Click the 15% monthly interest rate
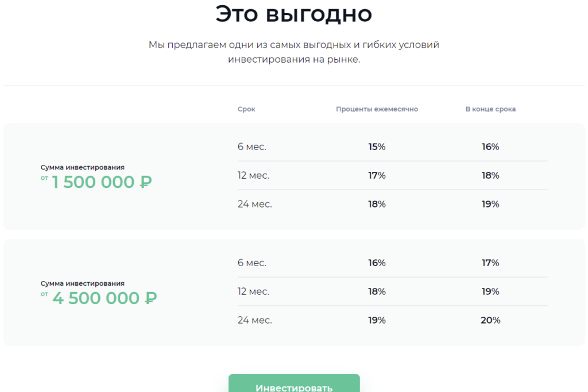 [x=377, y=147]
